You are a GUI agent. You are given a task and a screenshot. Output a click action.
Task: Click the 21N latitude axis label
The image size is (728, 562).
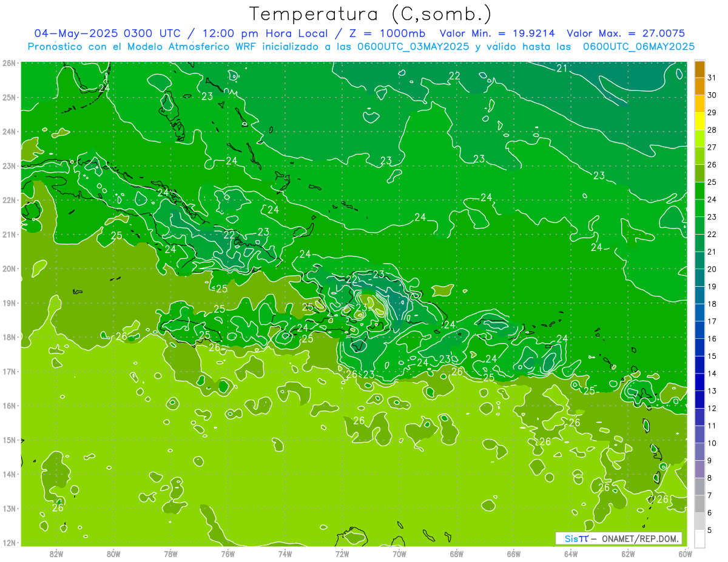(x=8, y=235)
